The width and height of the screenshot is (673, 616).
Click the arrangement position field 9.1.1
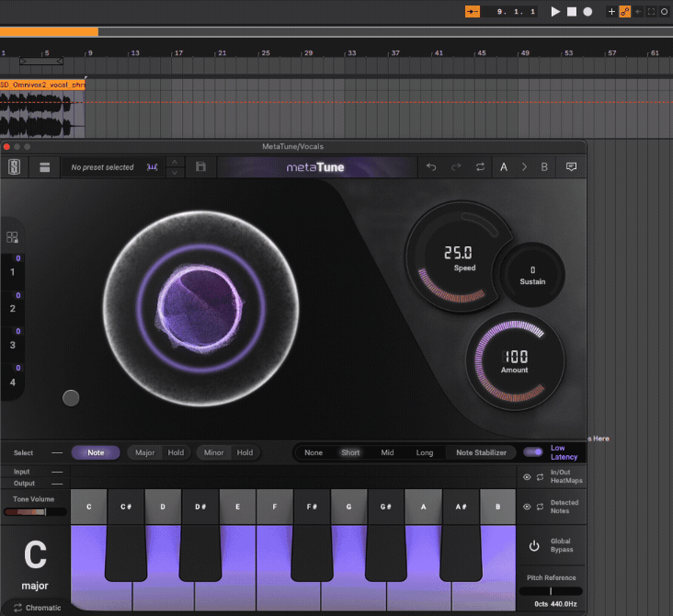[510, 12]
